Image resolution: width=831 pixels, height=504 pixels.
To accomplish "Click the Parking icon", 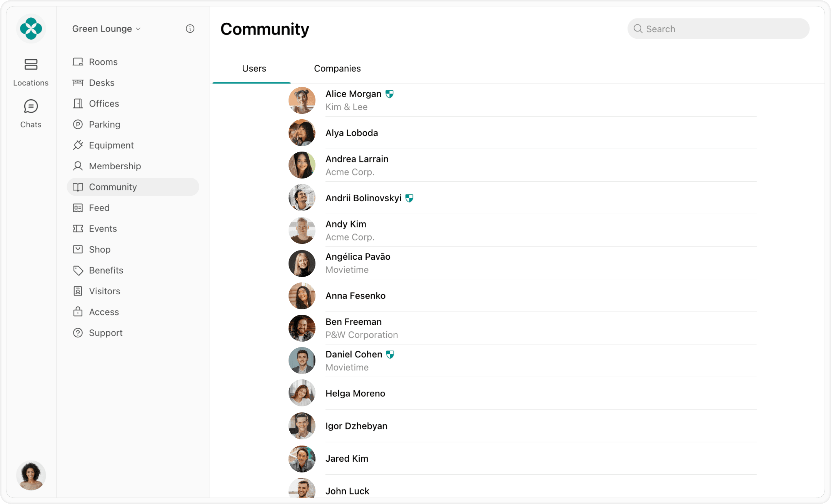I will click(x=78, y=124).
